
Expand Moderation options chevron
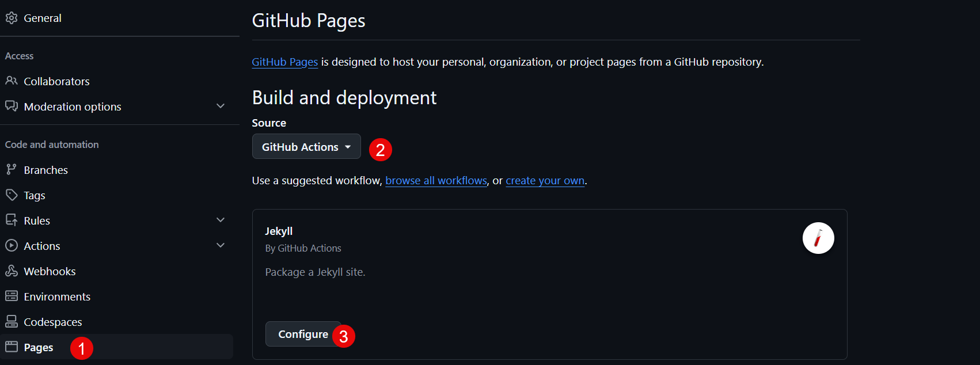[221, 106]
